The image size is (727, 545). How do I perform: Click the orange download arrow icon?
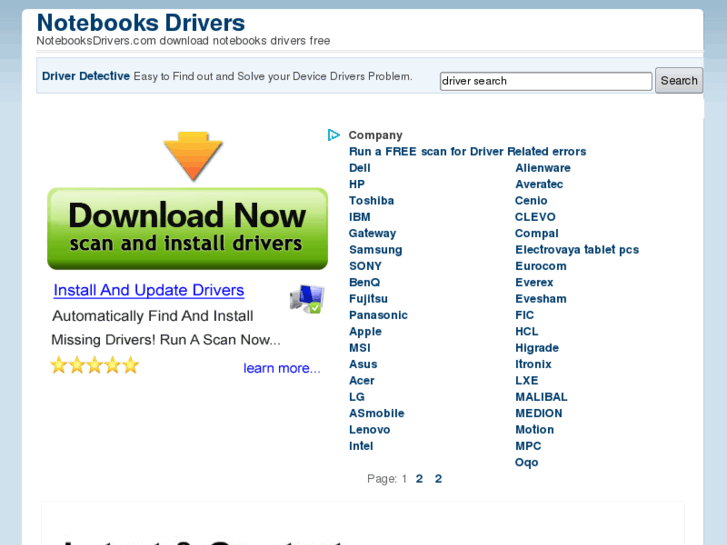pos(193,156)
